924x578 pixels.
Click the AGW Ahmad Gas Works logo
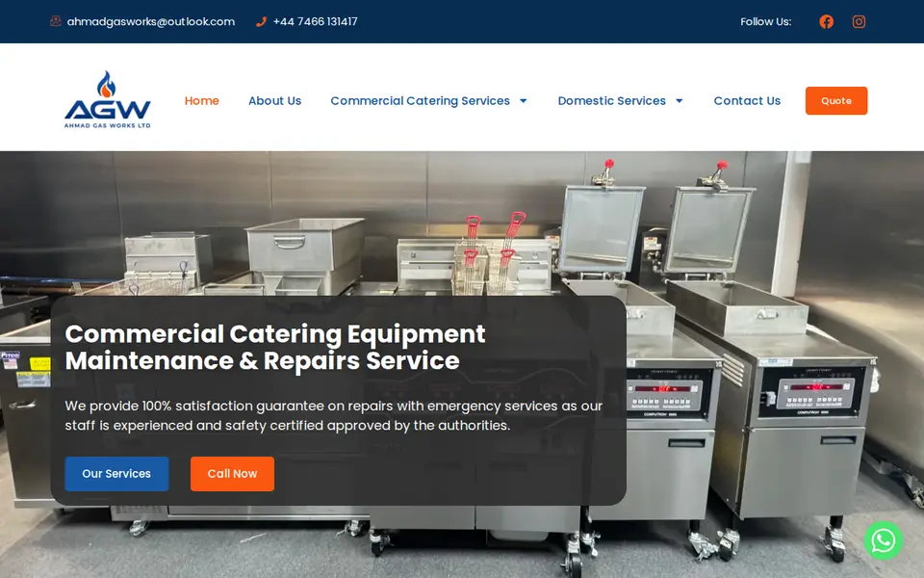tap(107, 99)
